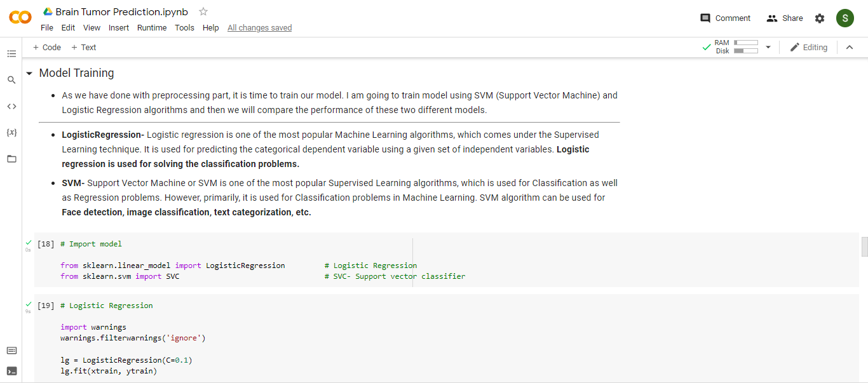Click the Share button
Viewport: 868px width, 383px height.
coord(785,18)
